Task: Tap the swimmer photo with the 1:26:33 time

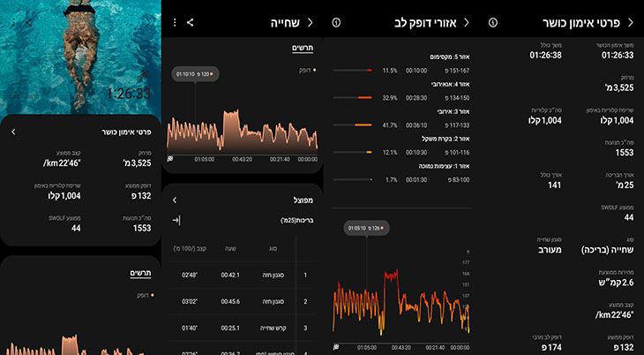Action: pos(80,57)
